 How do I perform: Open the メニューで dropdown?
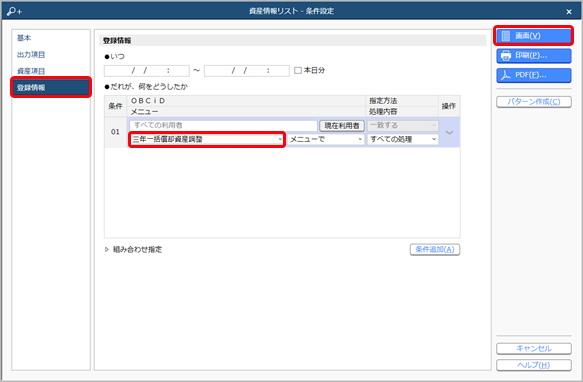point(326,139)
